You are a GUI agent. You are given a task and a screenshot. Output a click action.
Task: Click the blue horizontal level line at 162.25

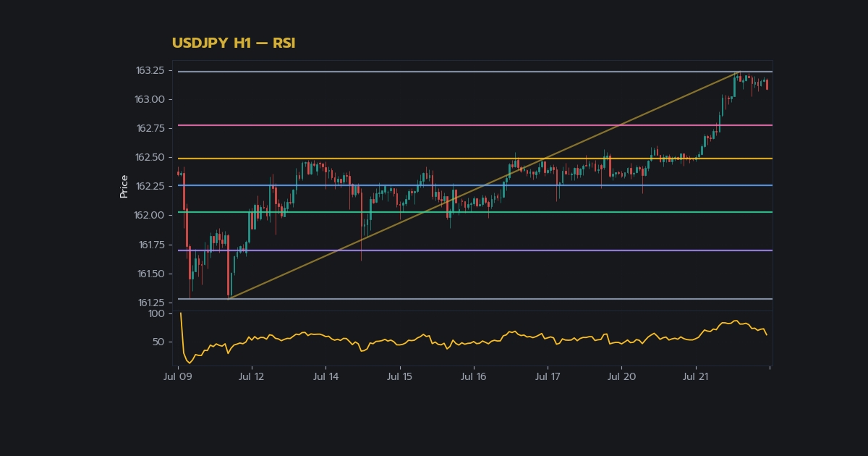click(473, 185)
